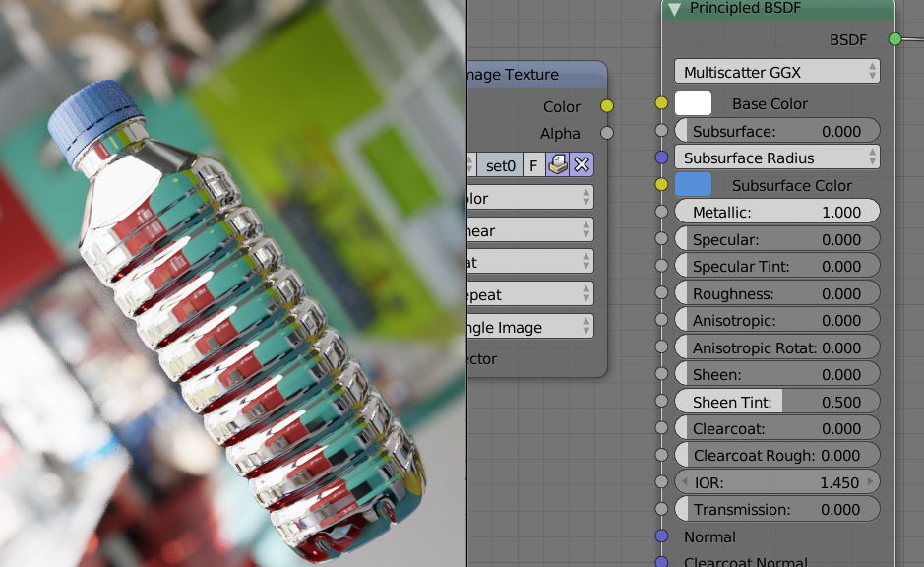Click the Sheen Tint input socket
Screen dimensions: 924x567
pyautogui.click(x=661, y=401)
